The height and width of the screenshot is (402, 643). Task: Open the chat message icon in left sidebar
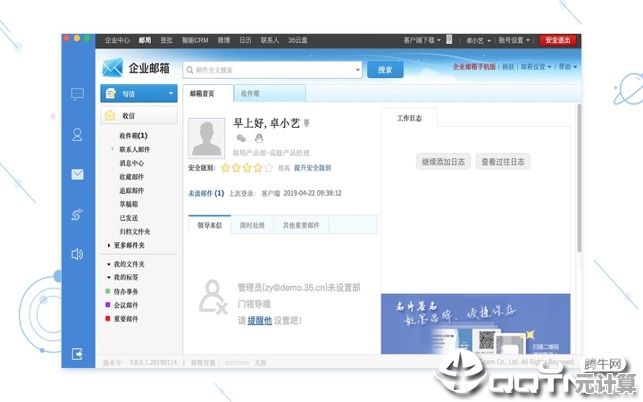[x=77, y=94]
